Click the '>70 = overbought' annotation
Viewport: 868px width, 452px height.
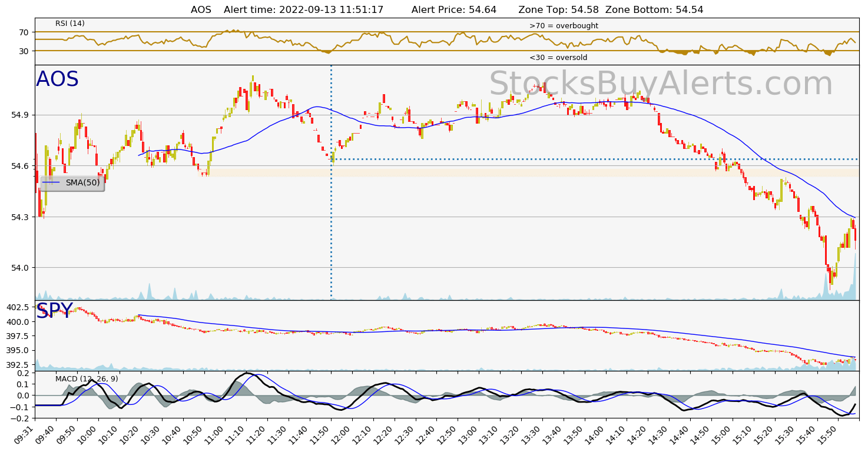click(x=564, y=26)
